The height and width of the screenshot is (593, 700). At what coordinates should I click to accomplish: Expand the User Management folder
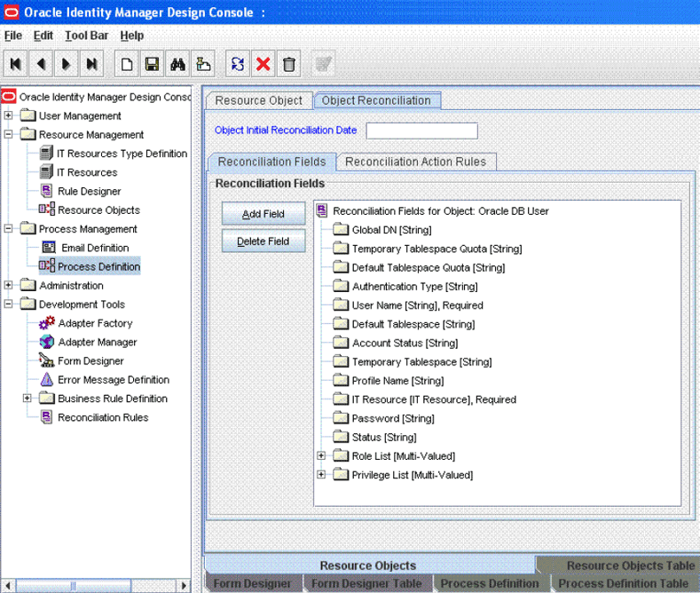pyautogui.click(x=8, y=115)
